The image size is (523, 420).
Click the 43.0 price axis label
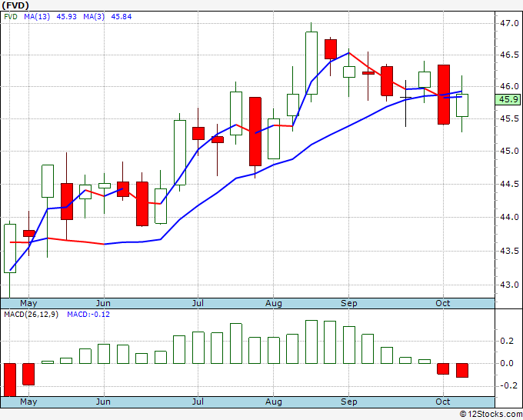(509, 285)
